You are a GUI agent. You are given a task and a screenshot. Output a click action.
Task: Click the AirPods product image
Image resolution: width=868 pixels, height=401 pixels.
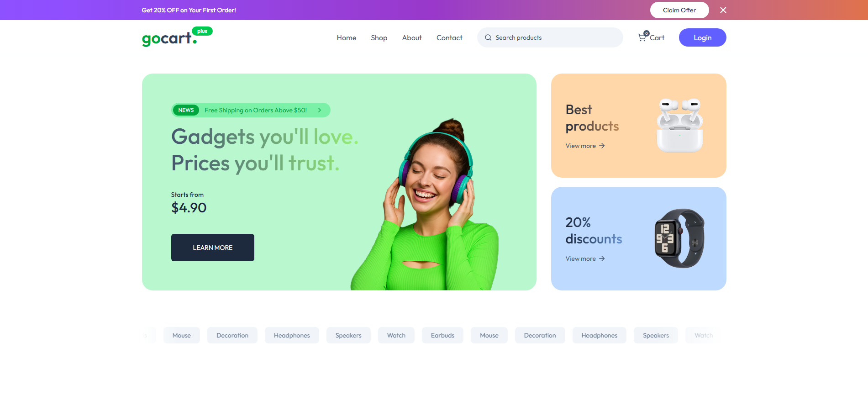[x=679, y=125]
